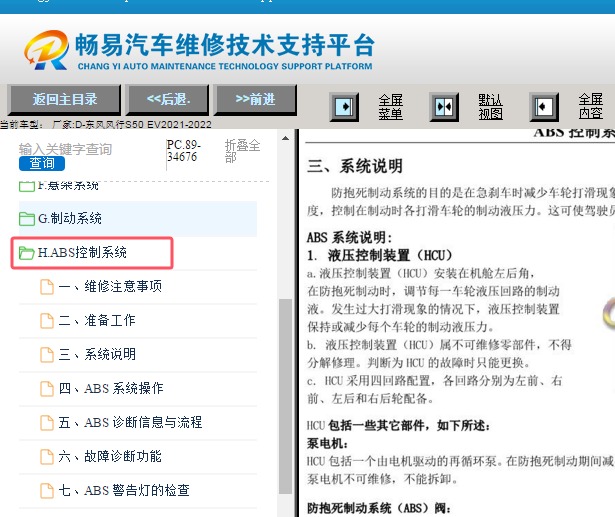
Task: Click page icon beside 三、系统说明
Action: click(x=47, y=355)
